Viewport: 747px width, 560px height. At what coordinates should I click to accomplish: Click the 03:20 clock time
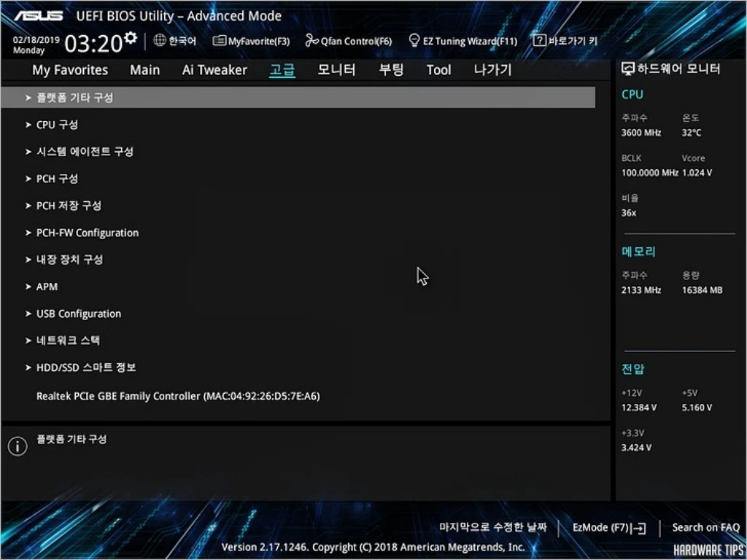pyautogui.click(x=94, y=44)
